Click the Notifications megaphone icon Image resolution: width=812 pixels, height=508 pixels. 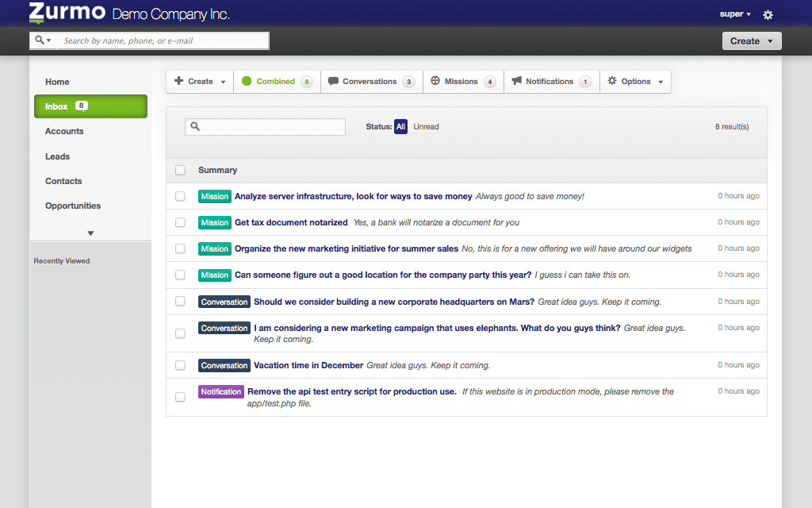tap(516, 81)
